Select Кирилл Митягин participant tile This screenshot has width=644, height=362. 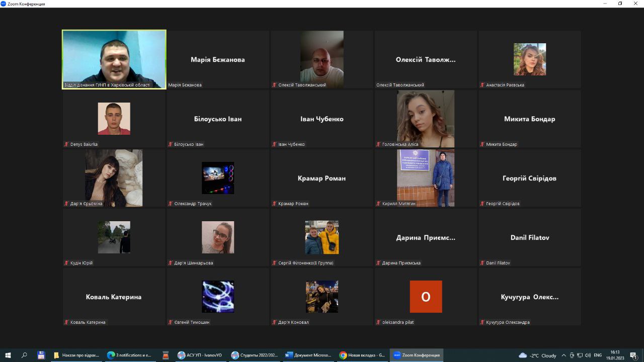426,178
